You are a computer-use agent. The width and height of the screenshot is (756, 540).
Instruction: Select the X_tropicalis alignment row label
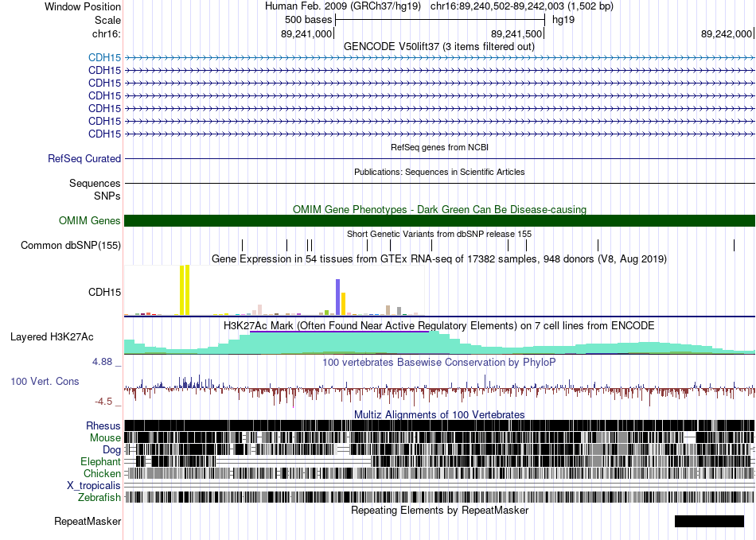[94, 486]
